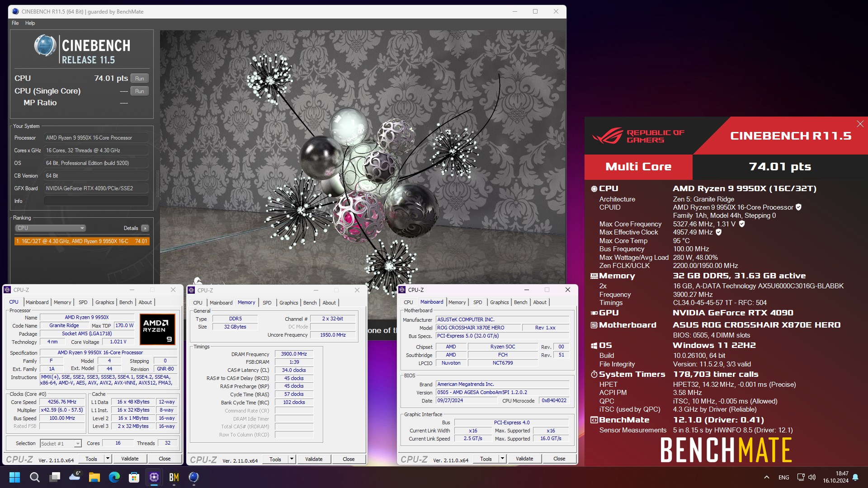The width and height of the screenshot is (868, 488).
Task: Switch to Cinebench taskbar icon
Action: (x=193, y=477)
